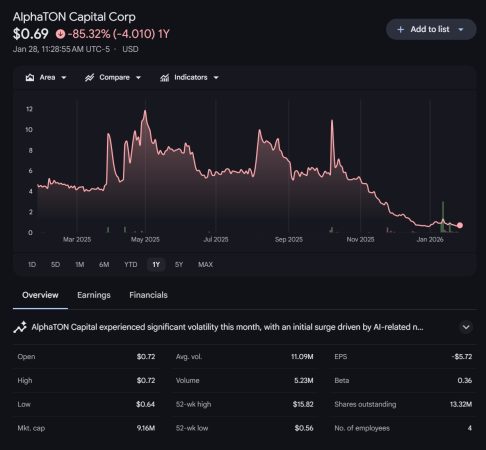
Task: Click the Mkt. cap value 9.16M
Action: tap(146, 428)
